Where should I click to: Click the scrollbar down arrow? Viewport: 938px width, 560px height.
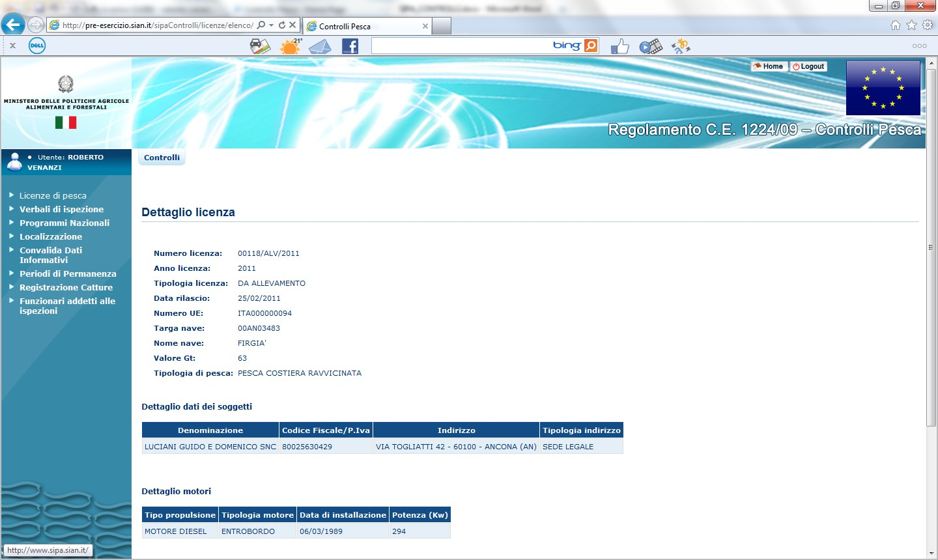coord(931,553)
